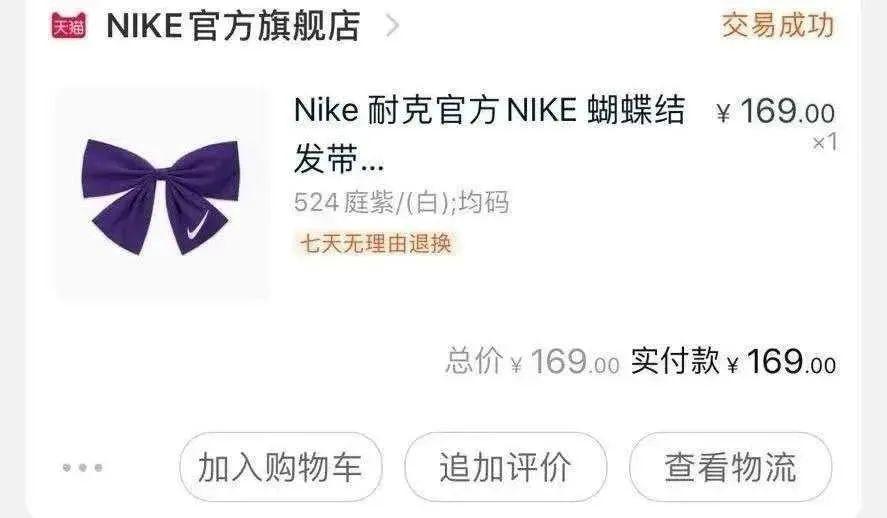Tap the 实付款 ¥169.00 paid amount
887x518 pixels.
click(733, 361)
